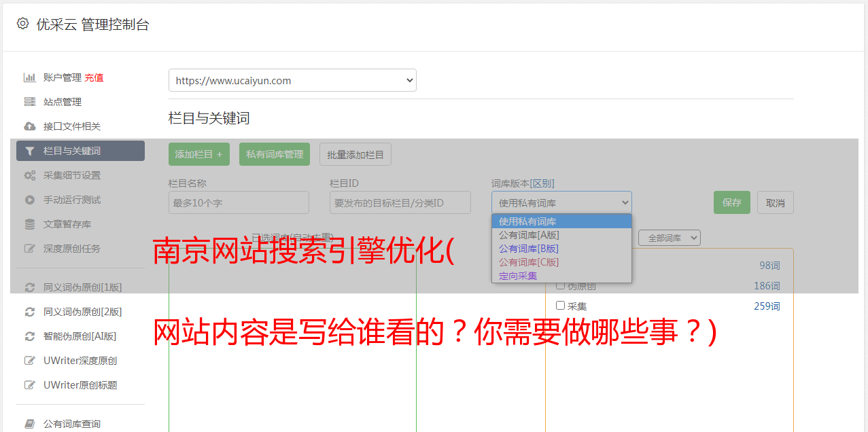Screen dimensions: 868x432
Task: Click the 259词 count
Action: [767, 306]
